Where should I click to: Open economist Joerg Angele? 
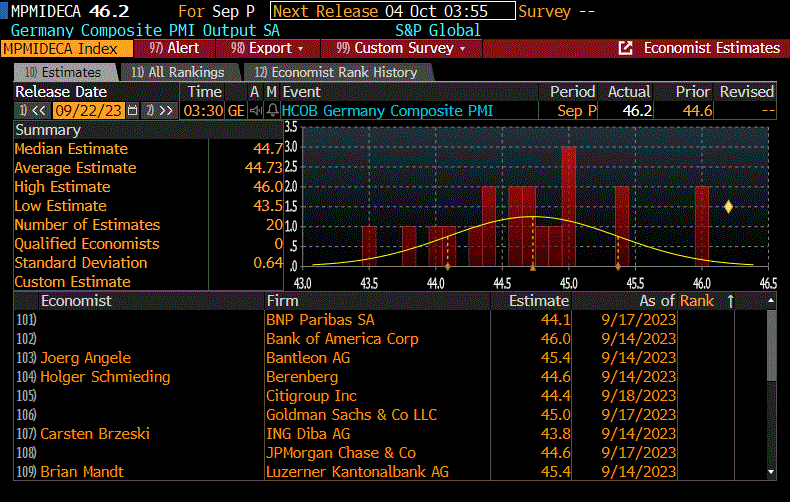click(x=86, y=358)
